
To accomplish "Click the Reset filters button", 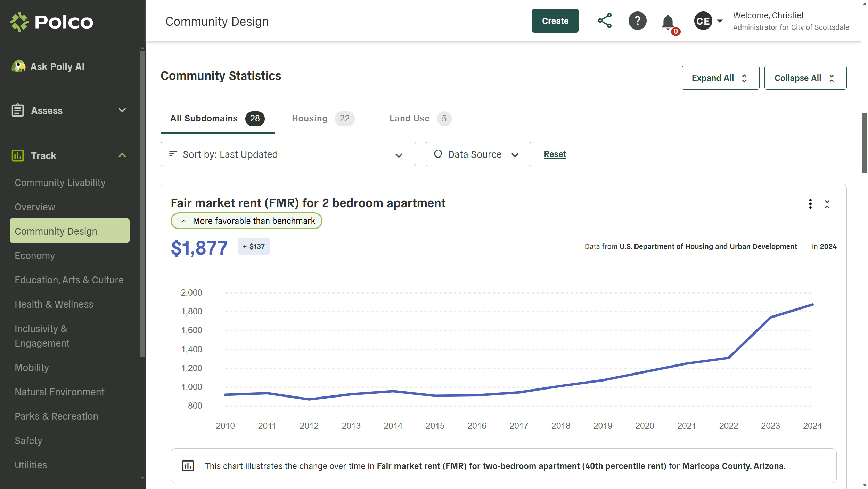I will [555, 154].
